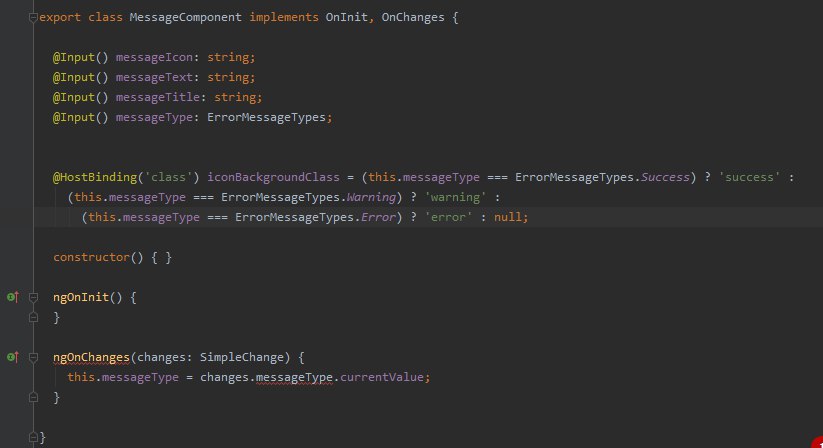Click the 'string' type after messageTitle
Image resolution: width=823 pixels, height=448 pixels.
235,97
